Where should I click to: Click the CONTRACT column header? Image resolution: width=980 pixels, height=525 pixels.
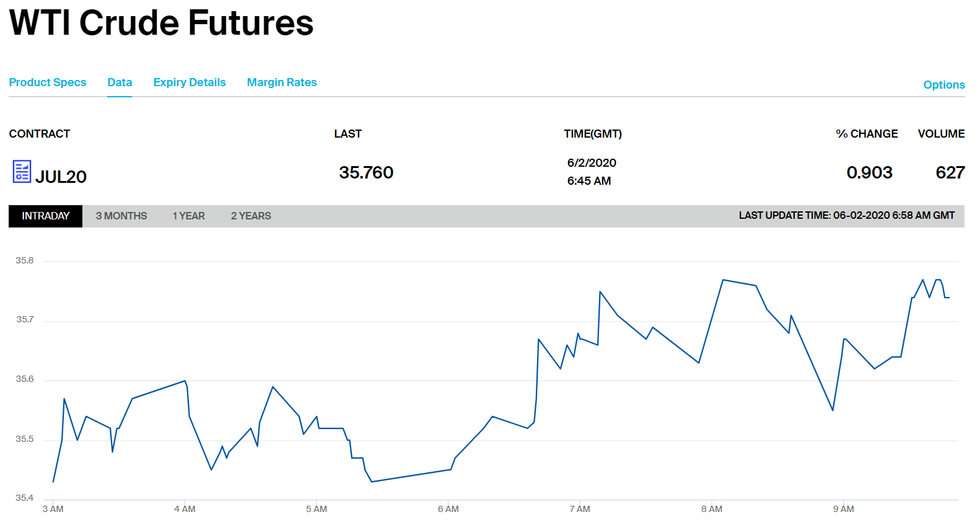coord(40,134)
